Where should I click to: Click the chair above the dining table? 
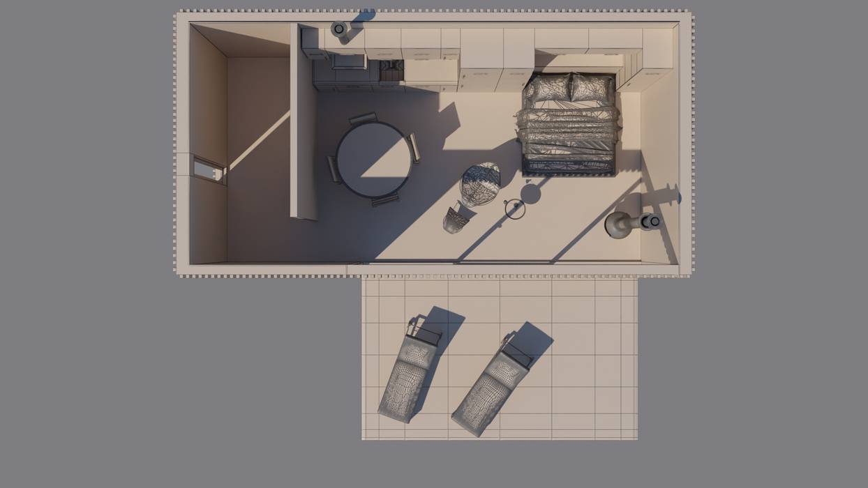tap(363, 119)
